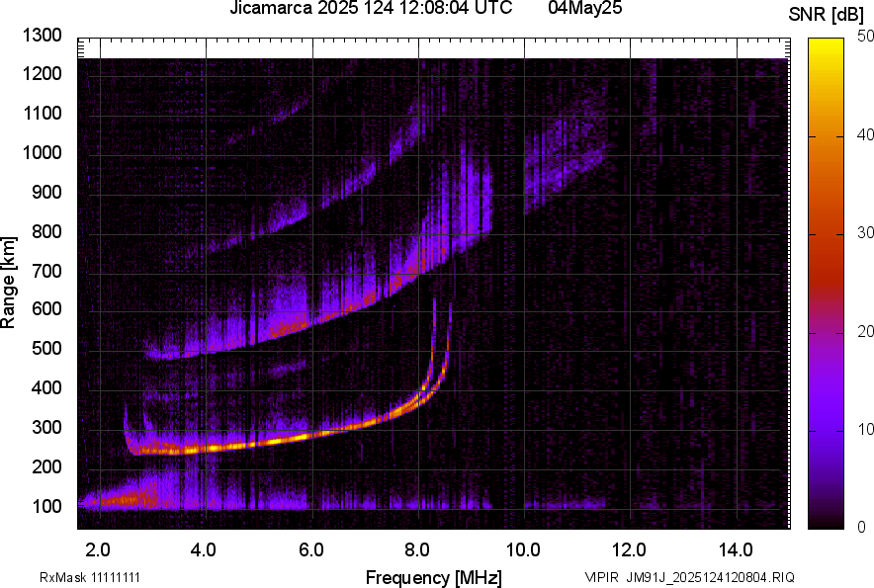Click frequency tick label '2.0'

pyautogui.click(x=98, y=550)
